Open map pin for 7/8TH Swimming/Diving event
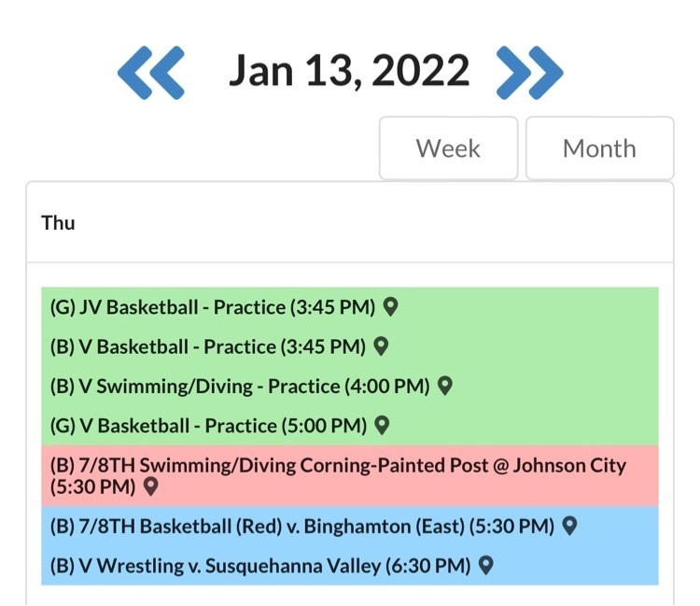 (150, 486)
